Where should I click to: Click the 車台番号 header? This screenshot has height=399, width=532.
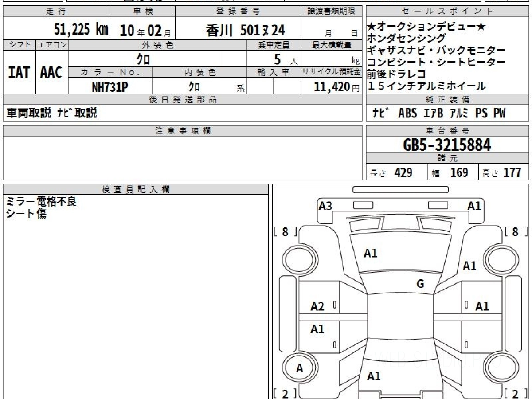(x=448, y=131)
